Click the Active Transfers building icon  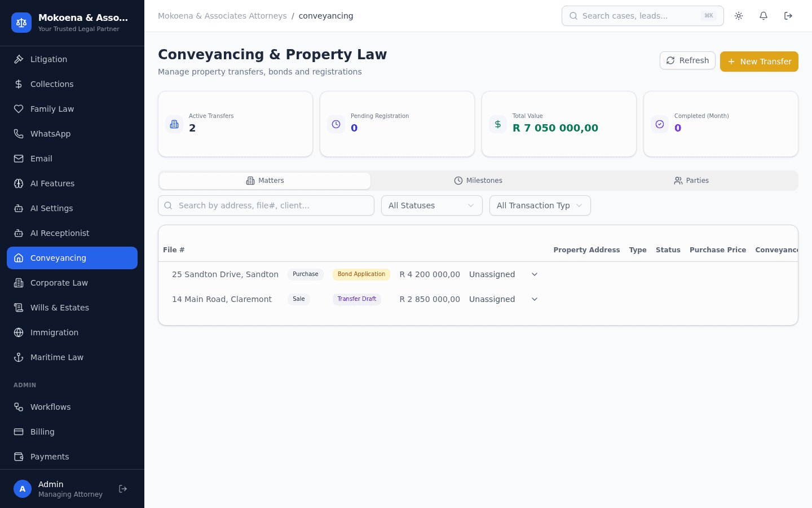click(174, 124)
